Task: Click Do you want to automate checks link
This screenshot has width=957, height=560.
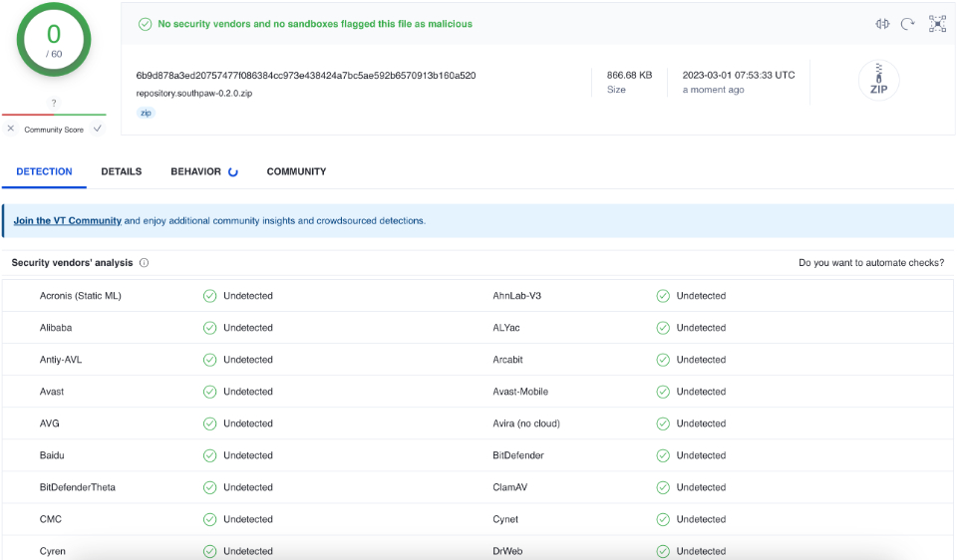Action: tap(871, 263)
